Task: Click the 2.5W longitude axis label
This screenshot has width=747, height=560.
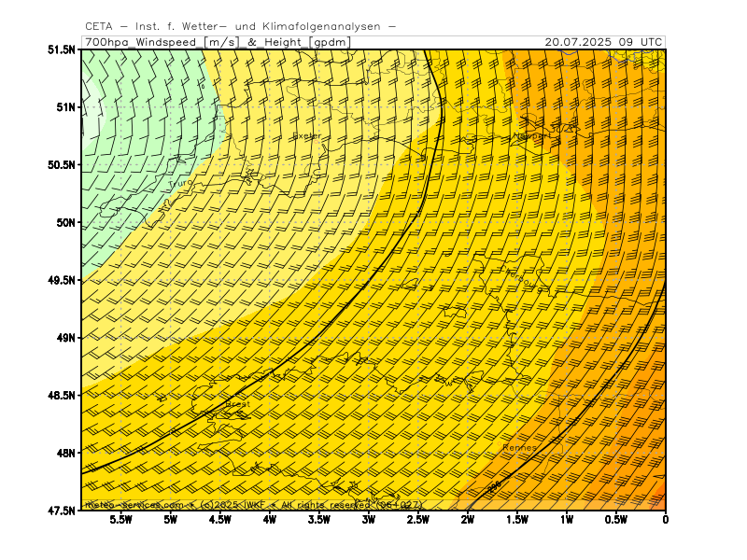Action: tap(418, 520)
